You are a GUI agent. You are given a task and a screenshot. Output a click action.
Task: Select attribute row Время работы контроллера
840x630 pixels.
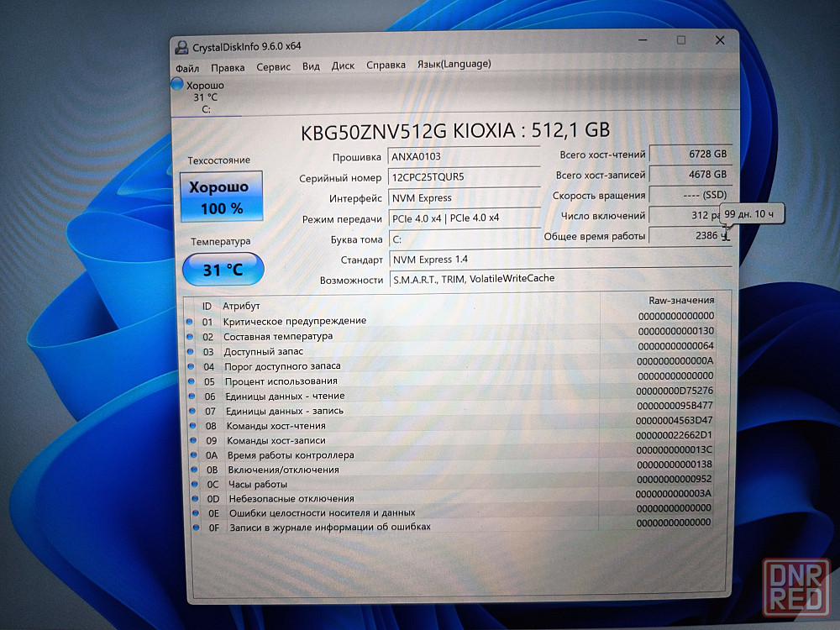[452, 453]
